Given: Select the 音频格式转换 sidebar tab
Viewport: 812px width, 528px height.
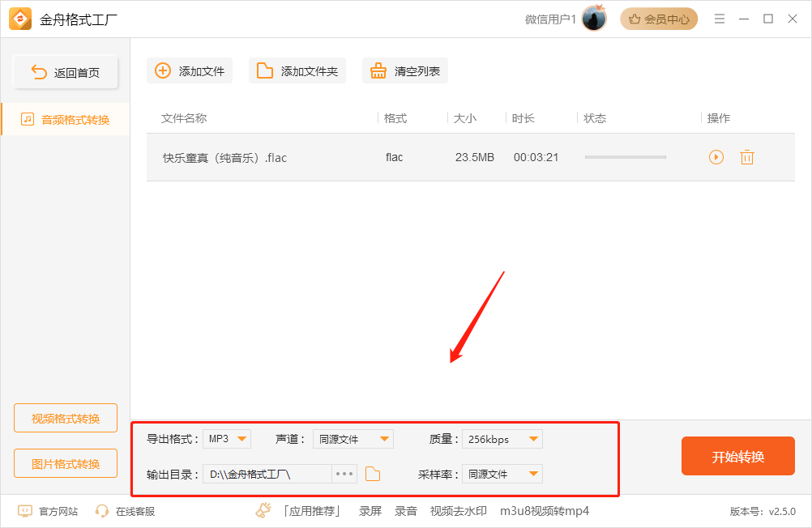Looking at the screenshot, I should 66,120.
